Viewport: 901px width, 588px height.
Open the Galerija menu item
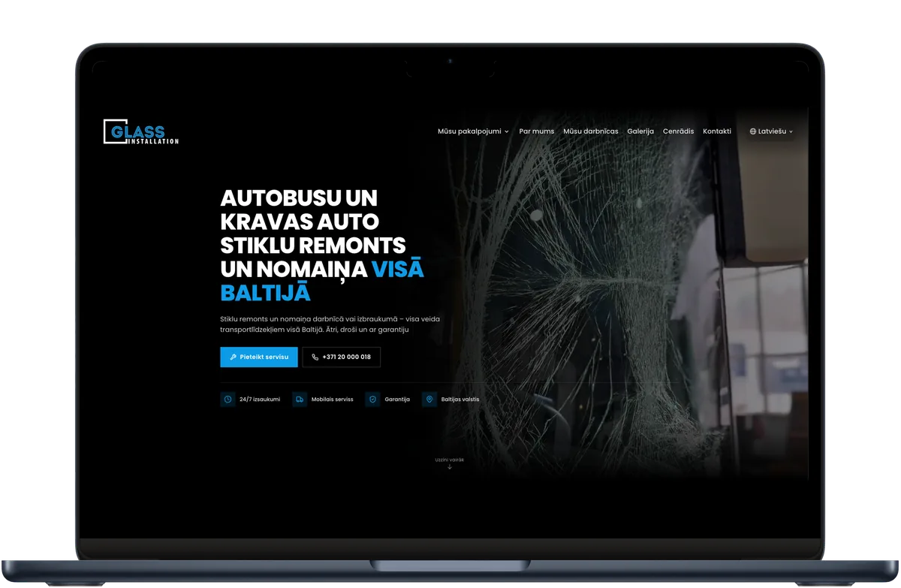tap(640, 131)
